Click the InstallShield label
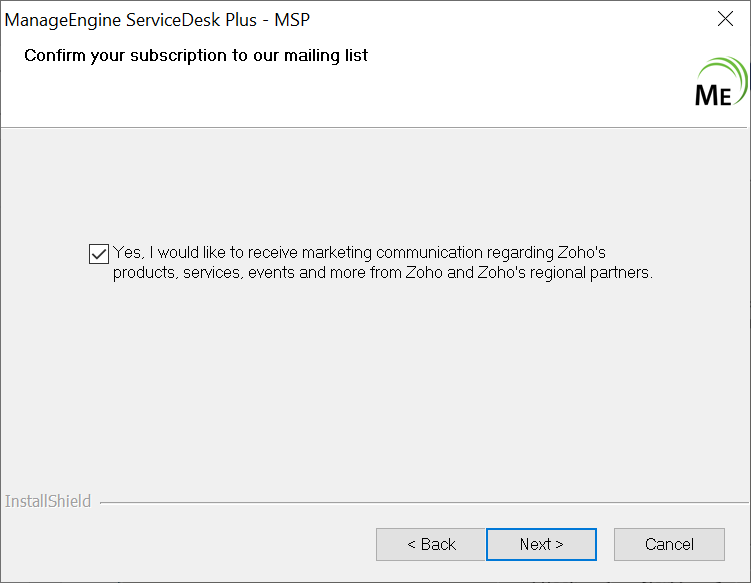751x583 pixels. tap(48, 501)
